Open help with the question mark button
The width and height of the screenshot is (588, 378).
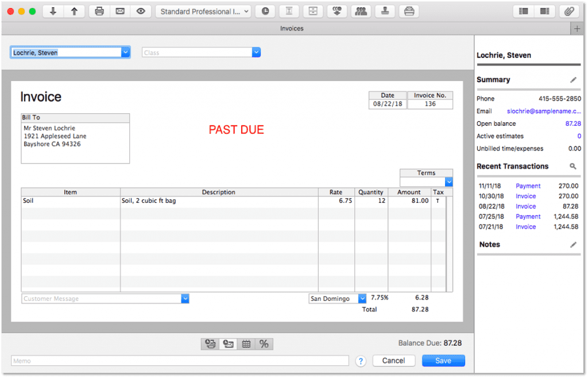[x=361, y=361]
